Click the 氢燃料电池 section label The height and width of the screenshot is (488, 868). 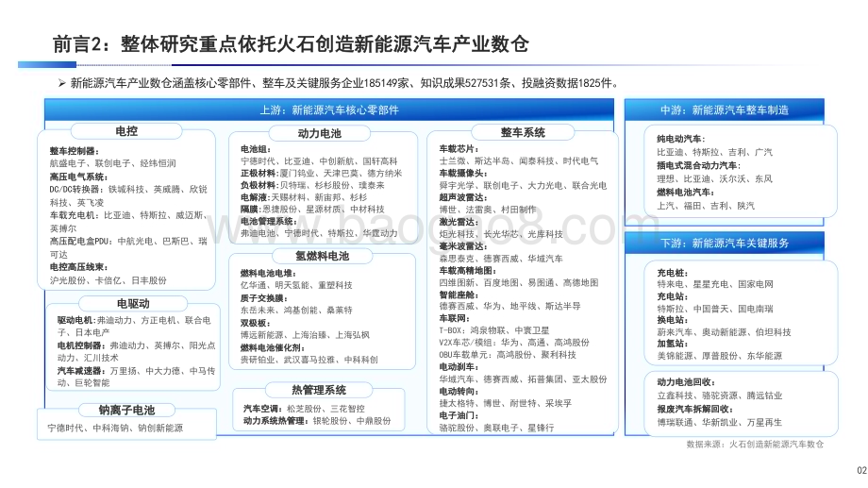pos(322,256)
